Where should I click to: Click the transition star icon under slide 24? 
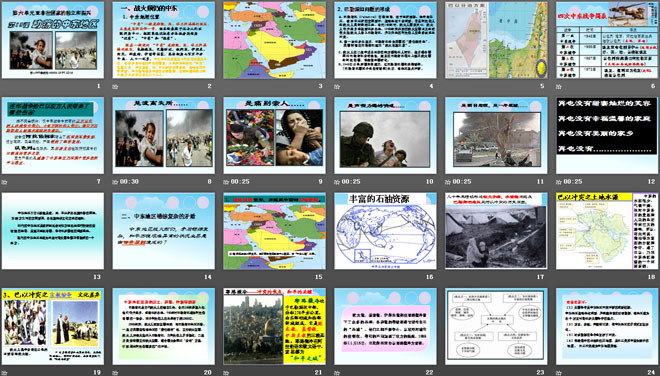coord(559,373)
